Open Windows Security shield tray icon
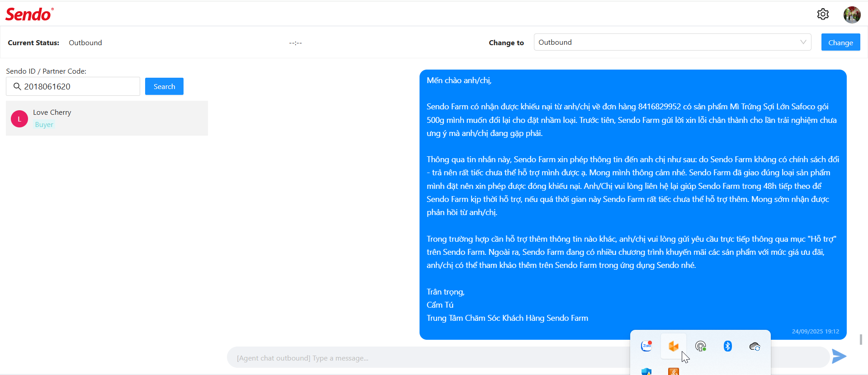Screen dimensions: 868x375 pyautogui.click(x=646, y=371)
